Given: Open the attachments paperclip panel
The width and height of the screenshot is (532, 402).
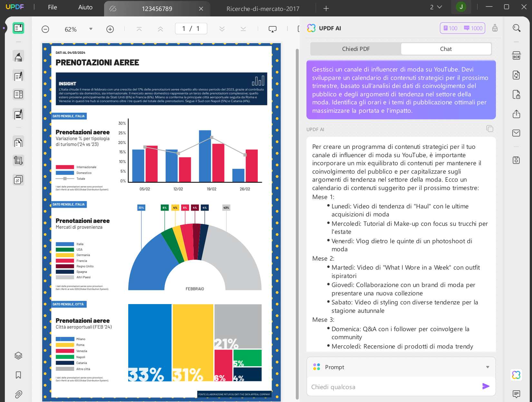Looking at the screenshot, I should coord(18,394).
